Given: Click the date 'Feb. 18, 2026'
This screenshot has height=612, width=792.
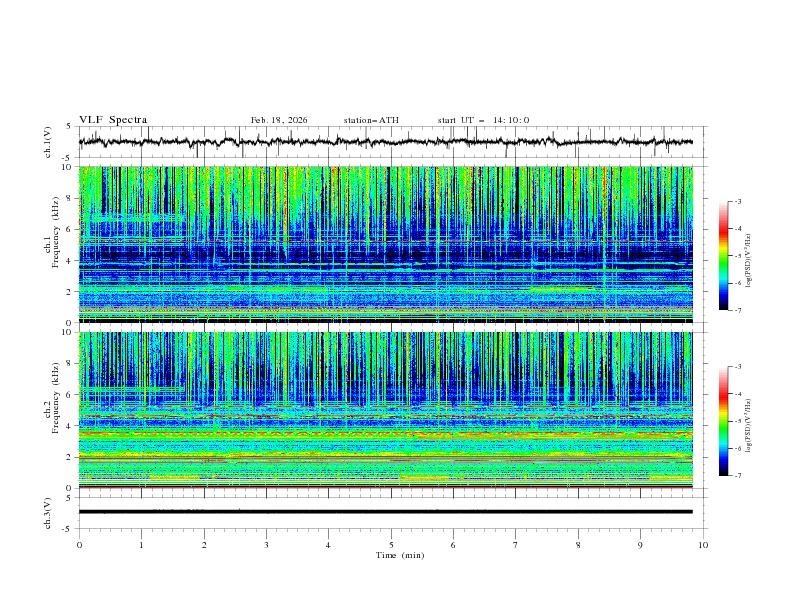Looking at the screenshot, I should pyautogui.click(x=279, y=120).
